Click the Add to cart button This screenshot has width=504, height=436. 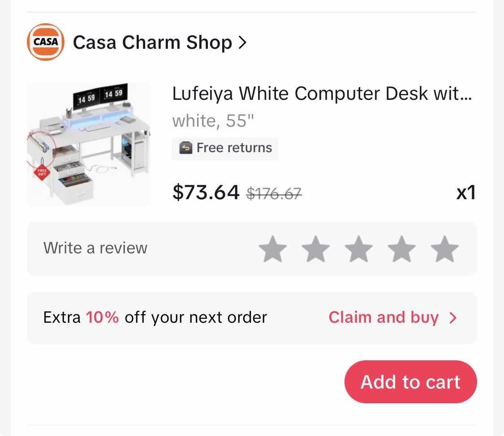tap(410, 382)
